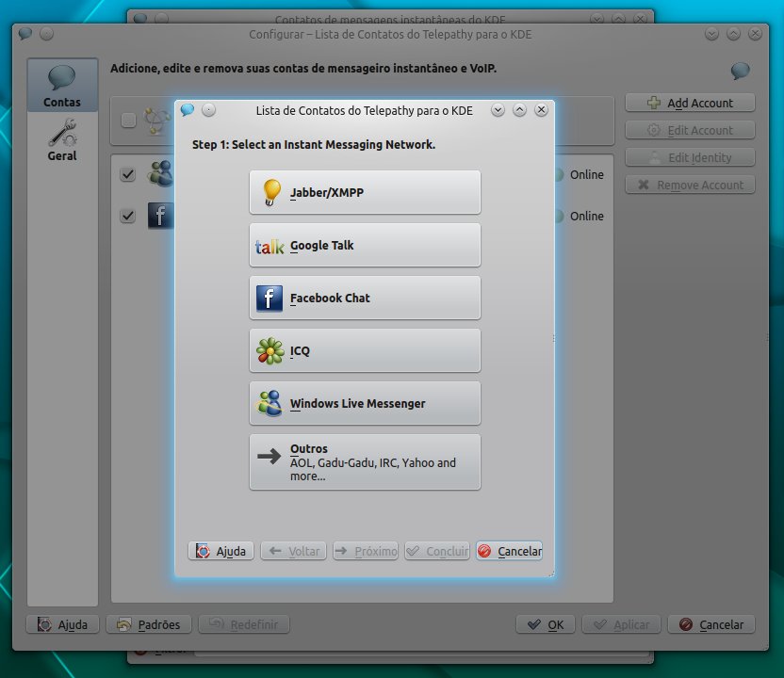
Task: Click Cancelar in Configurar window bottom bar
Action: tap(711, 624)
